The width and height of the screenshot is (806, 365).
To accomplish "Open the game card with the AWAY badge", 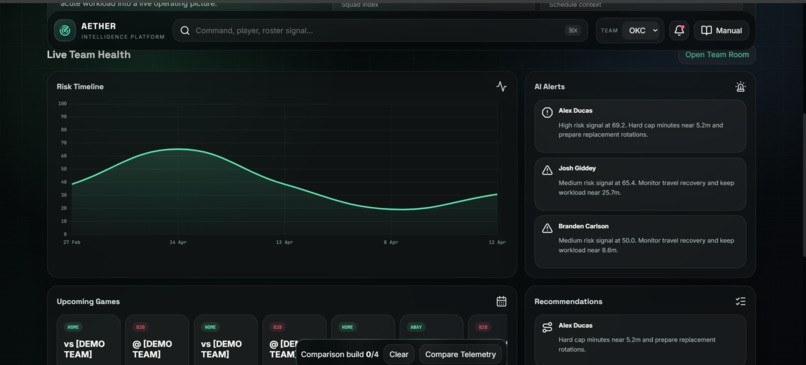I will pos(431,340).
